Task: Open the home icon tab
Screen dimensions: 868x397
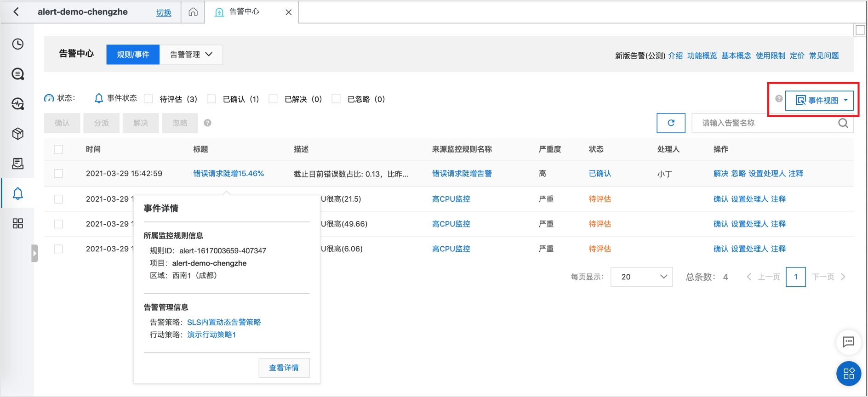Action: pos(193,12)
